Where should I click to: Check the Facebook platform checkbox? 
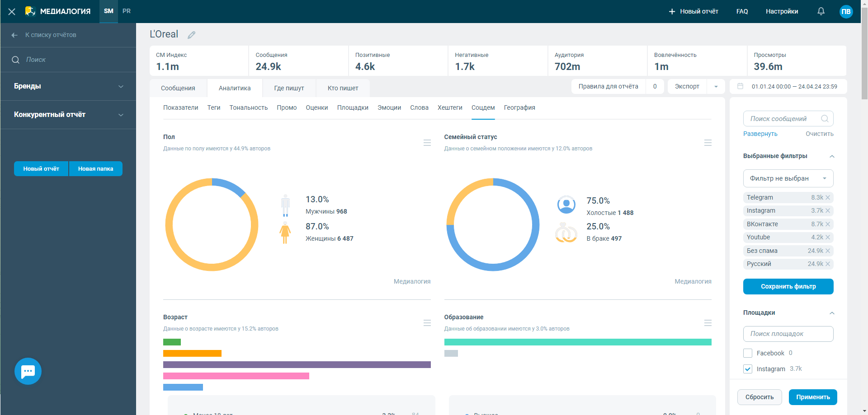pyautogui.click(x=748, y=353)
